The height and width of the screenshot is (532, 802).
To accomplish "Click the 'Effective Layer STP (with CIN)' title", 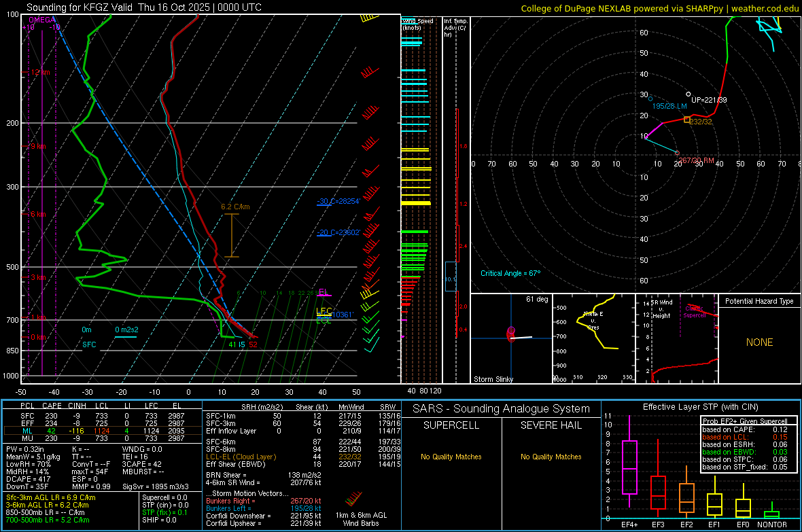I will [x=700, y=407].
